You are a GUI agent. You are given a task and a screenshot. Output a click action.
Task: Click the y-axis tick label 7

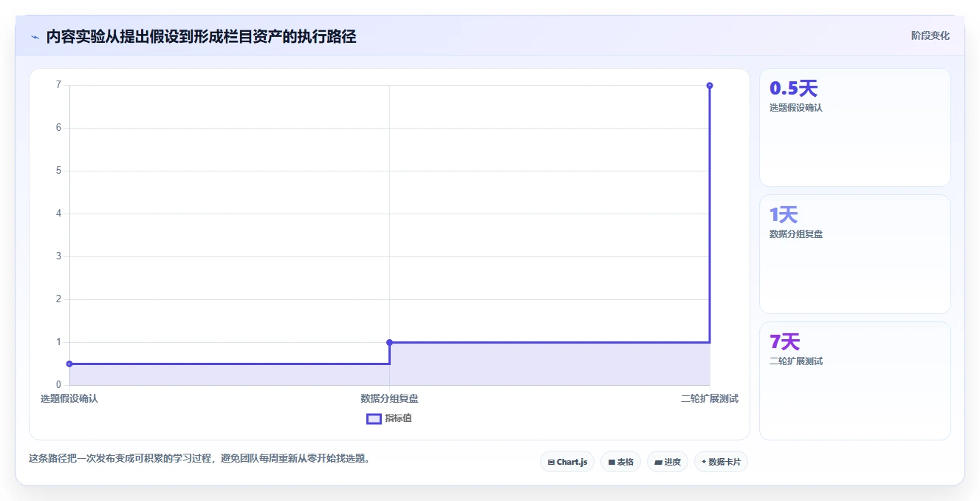58,85
